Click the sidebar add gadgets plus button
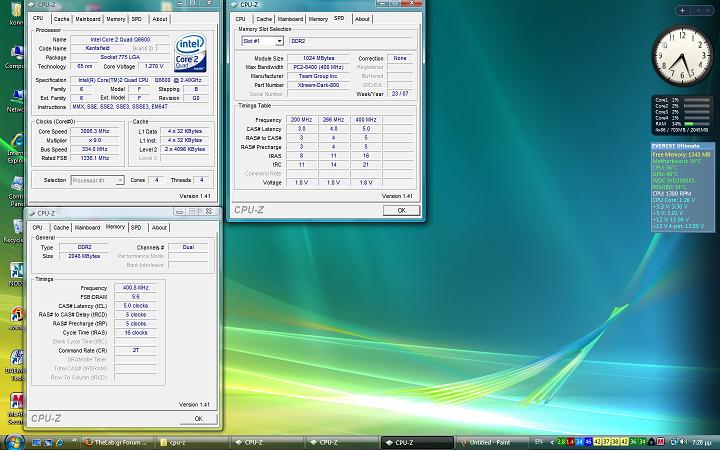Screen dimensions: 720x450 point(683,10)
